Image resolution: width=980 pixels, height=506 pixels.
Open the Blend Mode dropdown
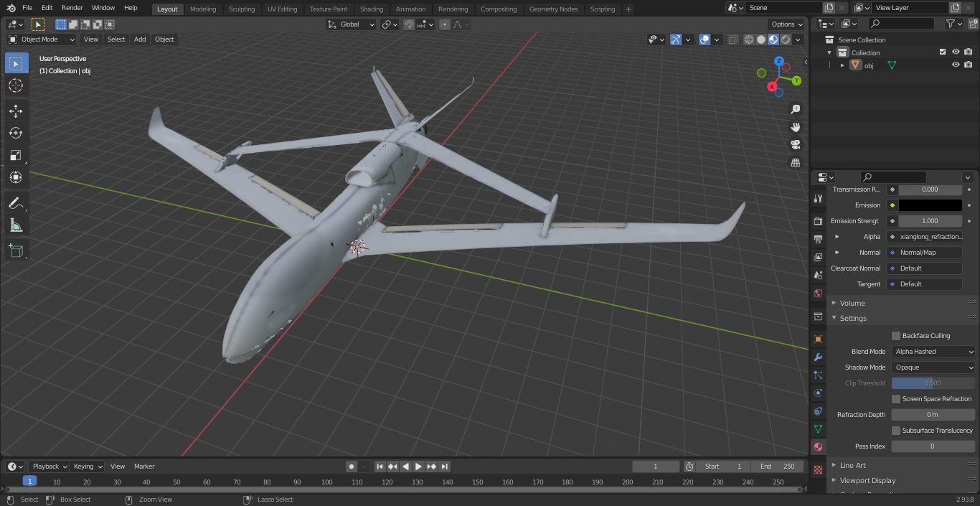[x=933, y=352]
